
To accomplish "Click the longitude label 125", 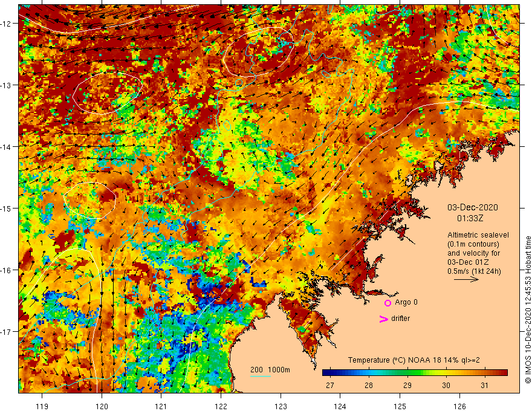I will click(x=400, y=406).
